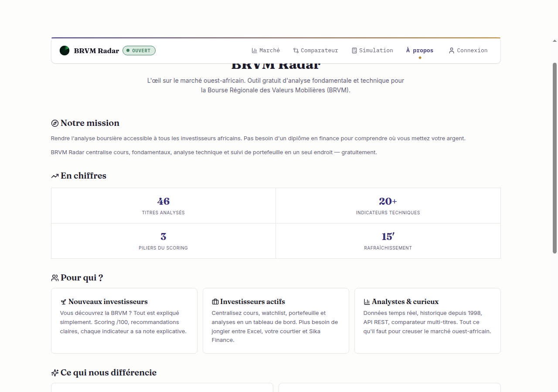Click the BRVM Radar brand name link
558x392 pixels.
96,51
